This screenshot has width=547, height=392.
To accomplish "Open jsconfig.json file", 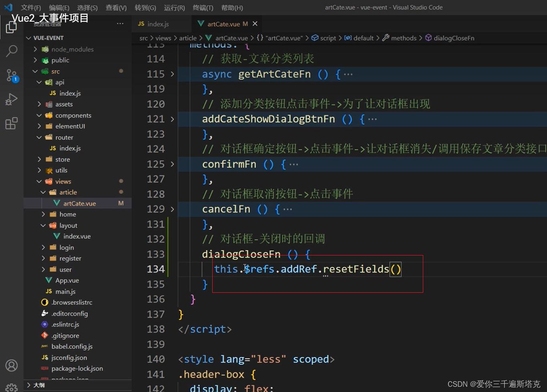I will pyautogui.click(x=78, y=358).
